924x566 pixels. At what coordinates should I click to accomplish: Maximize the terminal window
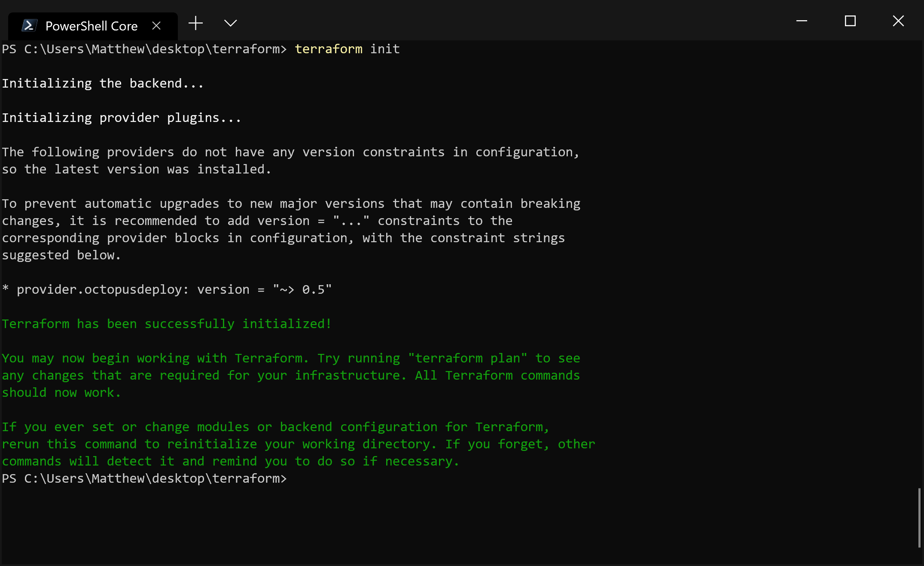coord(850,21)
